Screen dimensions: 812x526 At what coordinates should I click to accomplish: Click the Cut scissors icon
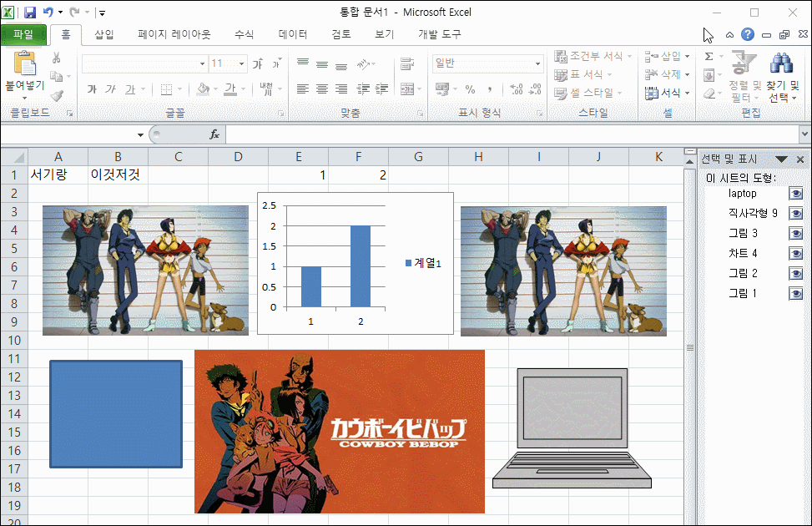(57, 58)
